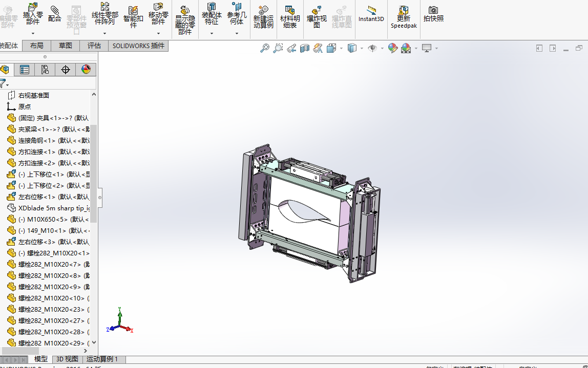Toggle the hide/show items eye icon
The image size is (588, 368).
pos(372,48)
